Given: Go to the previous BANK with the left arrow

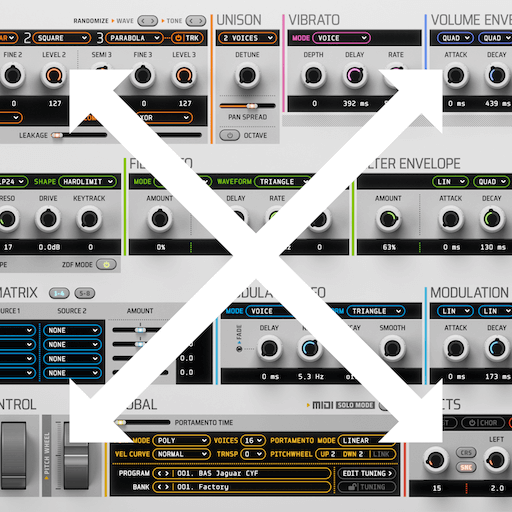Looking at the screenshot, I should pos(160,487).
